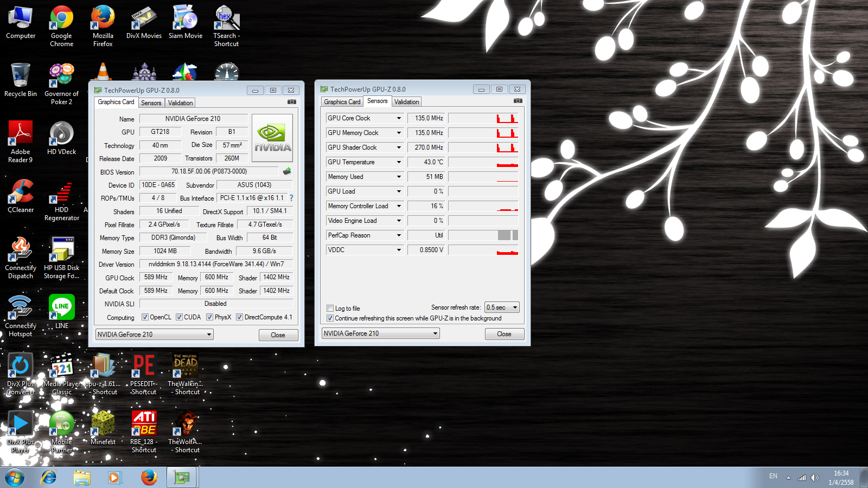Open Connectify Hotspot
868x488 pixels.
tap(21, 316)
